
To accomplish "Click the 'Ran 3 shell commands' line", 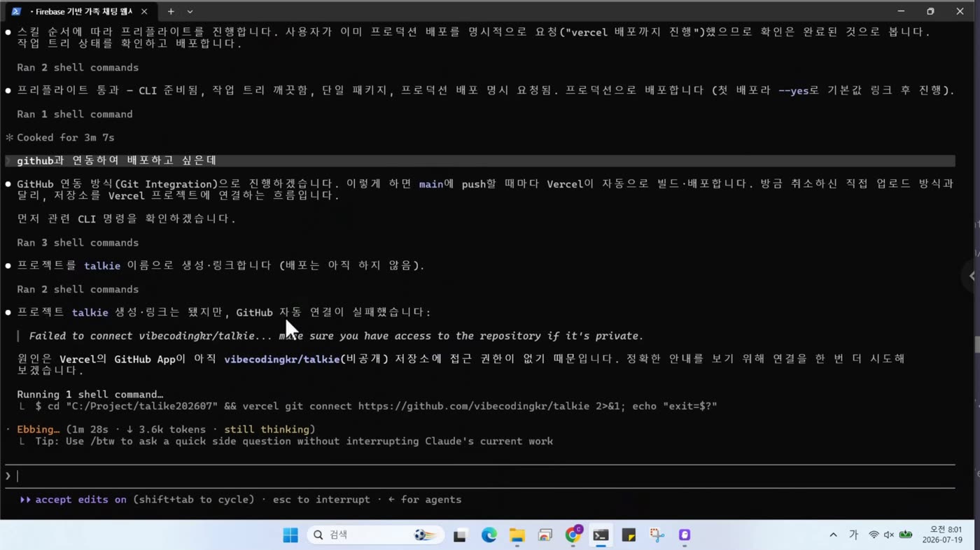I will [x=78, y=243].
